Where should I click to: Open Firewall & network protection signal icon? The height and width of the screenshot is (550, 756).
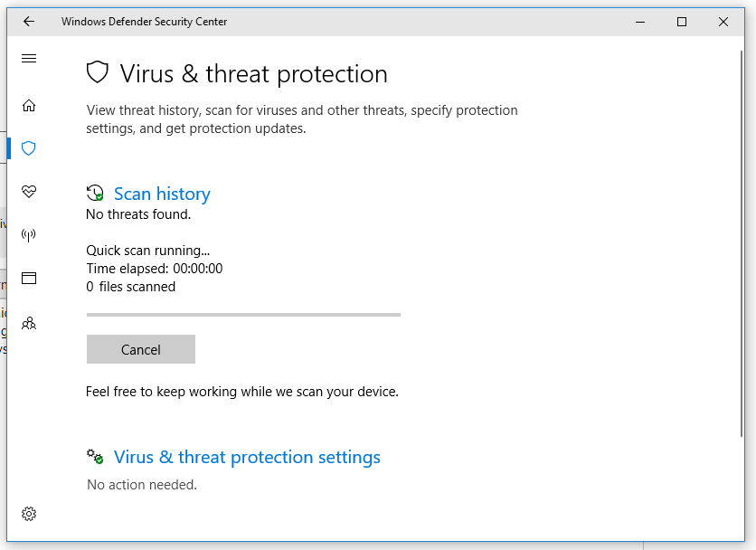[x=28, y=234]
